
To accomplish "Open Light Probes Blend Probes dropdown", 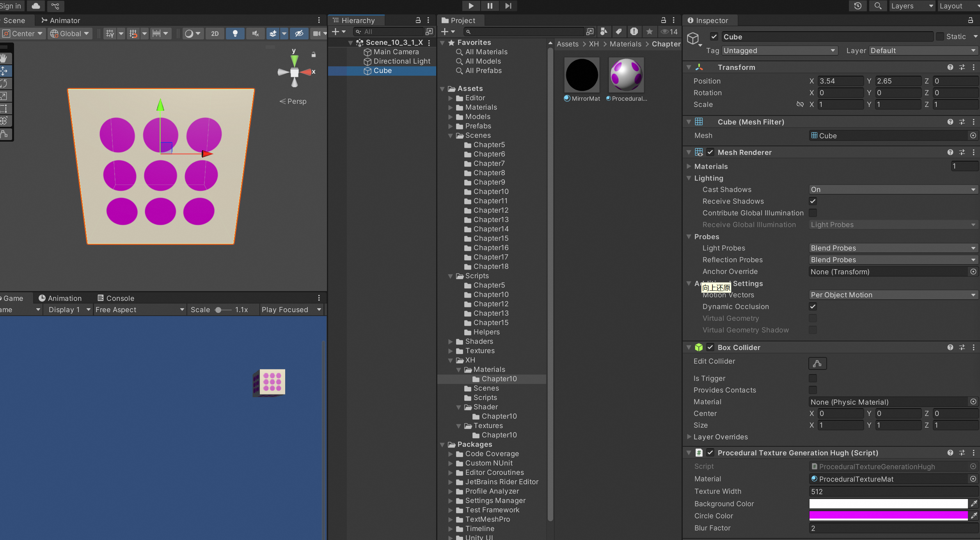I will [893, 248].
